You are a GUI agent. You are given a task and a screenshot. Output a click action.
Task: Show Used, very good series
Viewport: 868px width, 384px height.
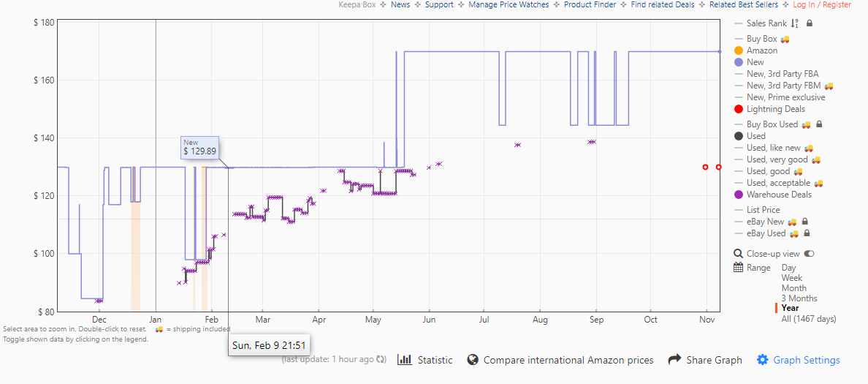(x=777, y=159)
